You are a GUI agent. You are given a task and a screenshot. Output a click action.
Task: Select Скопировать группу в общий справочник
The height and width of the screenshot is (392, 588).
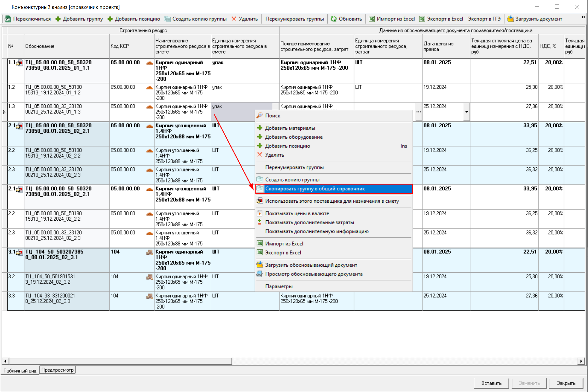pyautogui.click(x=334, y=189)
